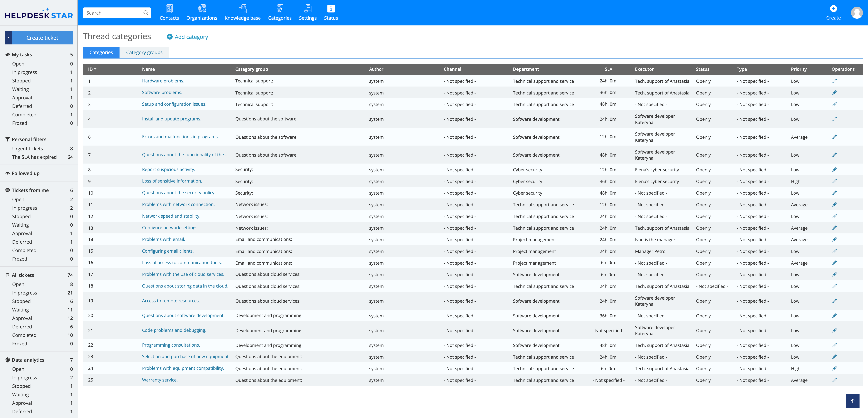Open the Loss of sensitive information link
This screenshot has height=418, width=868.
pos(172,181)
